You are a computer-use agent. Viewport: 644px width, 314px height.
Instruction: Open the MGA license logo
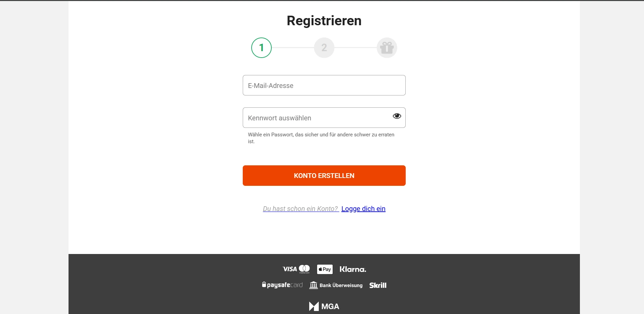(x=324, y=306)
